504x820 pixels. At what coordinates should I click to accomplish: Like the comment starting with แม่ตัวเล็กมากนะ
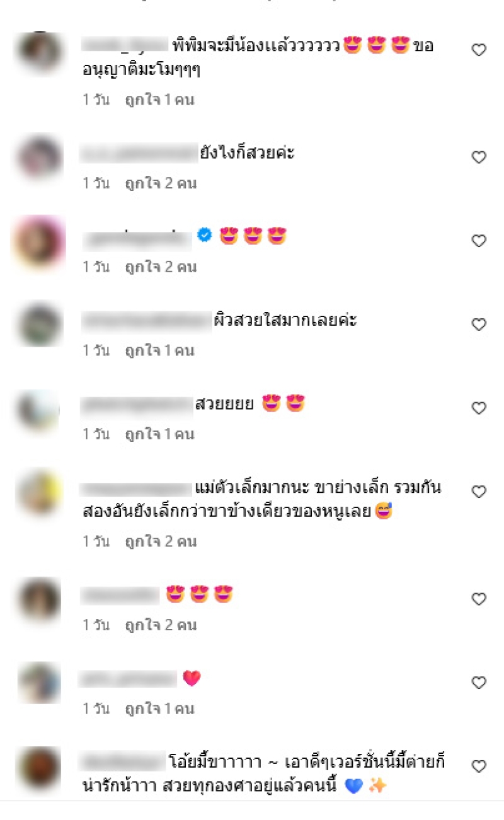tap(479, 492)
